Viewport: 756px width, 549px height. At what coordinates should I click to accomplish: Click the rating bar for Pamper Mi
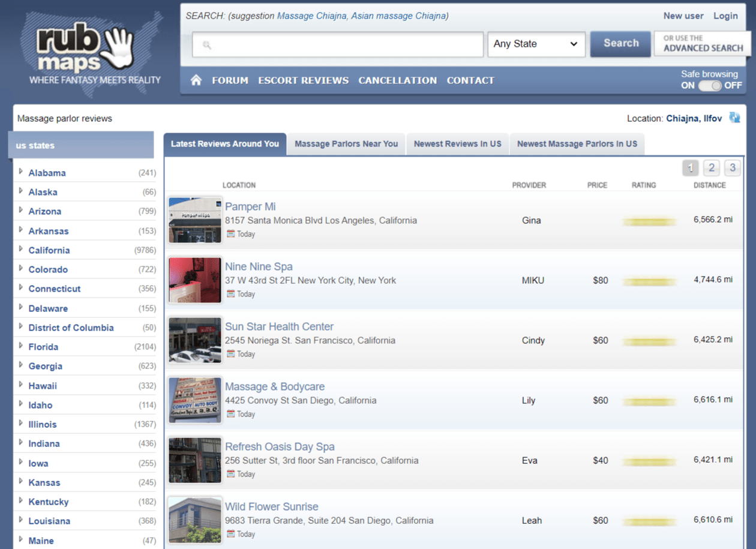[x=650, y=222]
